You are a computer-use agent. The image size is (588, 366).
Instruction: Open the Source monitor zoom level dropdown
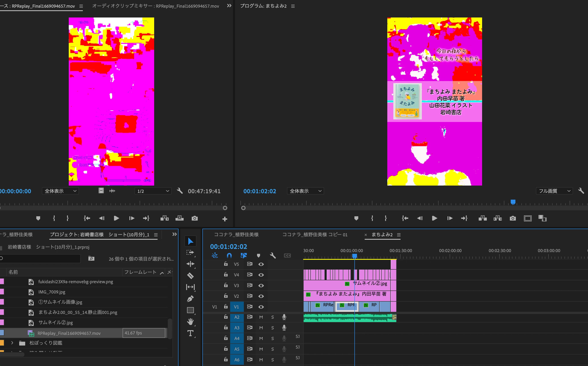pos(60,191)
